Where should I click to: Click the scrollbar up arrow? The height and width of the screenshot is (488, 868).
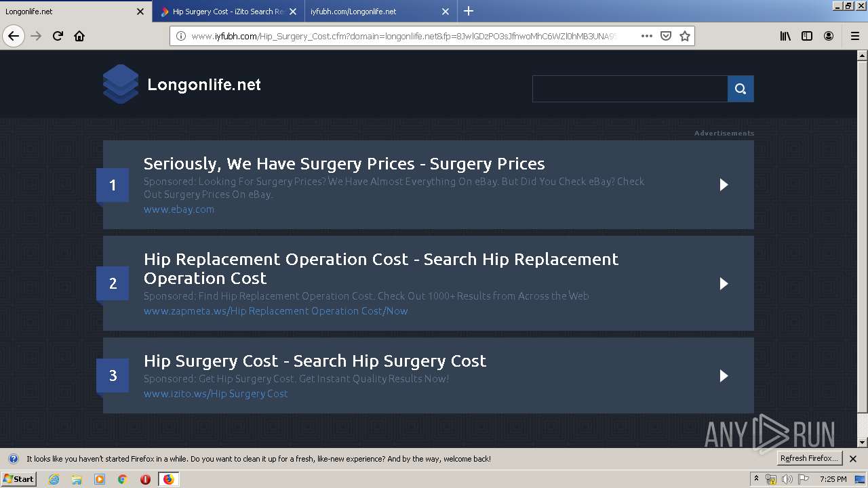863,54
